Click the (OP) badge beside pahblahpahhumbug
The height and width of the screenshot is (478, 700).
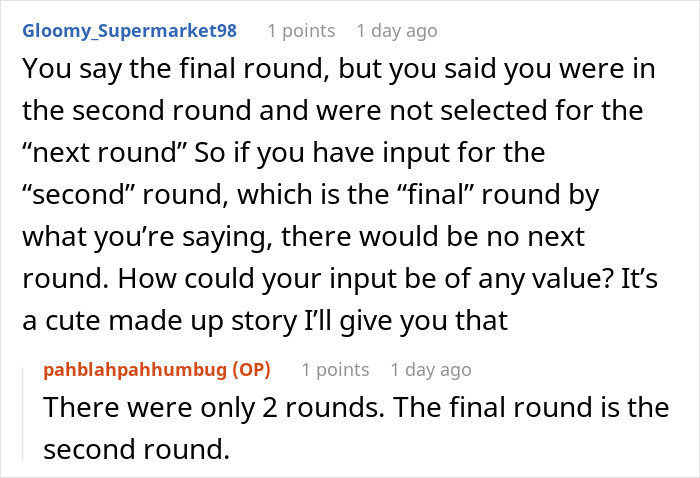tap(251, 370)
